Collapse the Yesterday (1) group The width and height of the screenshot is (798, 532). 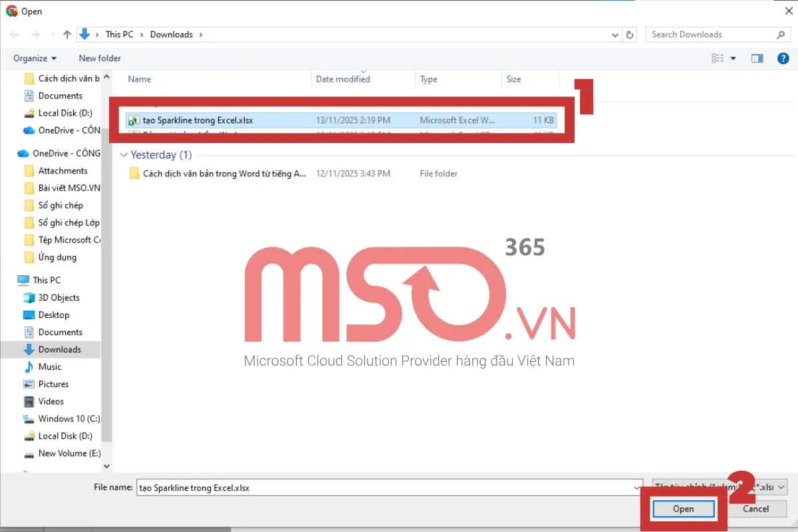(x=123, y=155)
